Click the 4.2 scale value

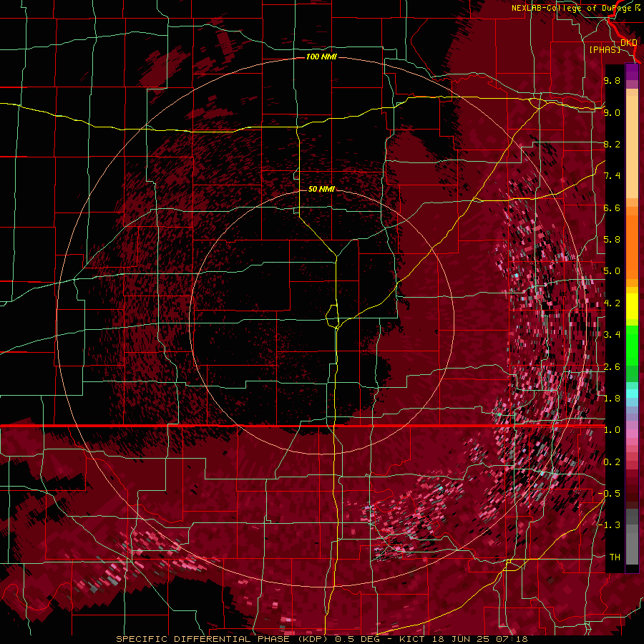pyautogui.click(x=612, y=303)
